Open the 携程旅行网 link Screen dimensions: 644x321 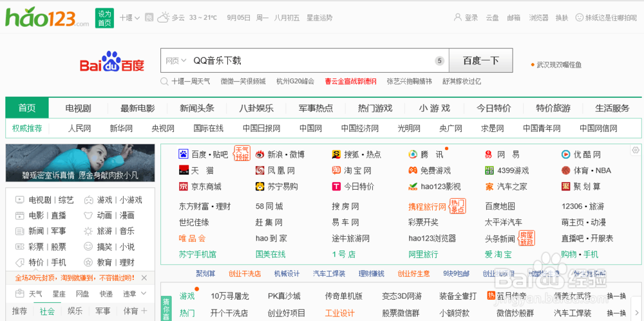(x=427, y=206)
